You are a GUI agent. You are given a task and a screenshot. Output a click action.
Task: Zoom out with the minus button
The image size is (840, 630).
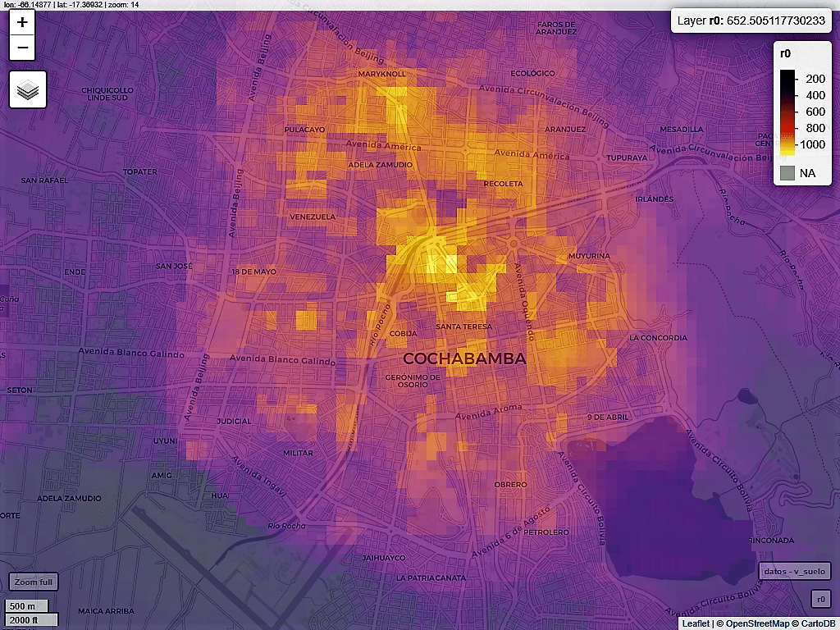(22, 48)
